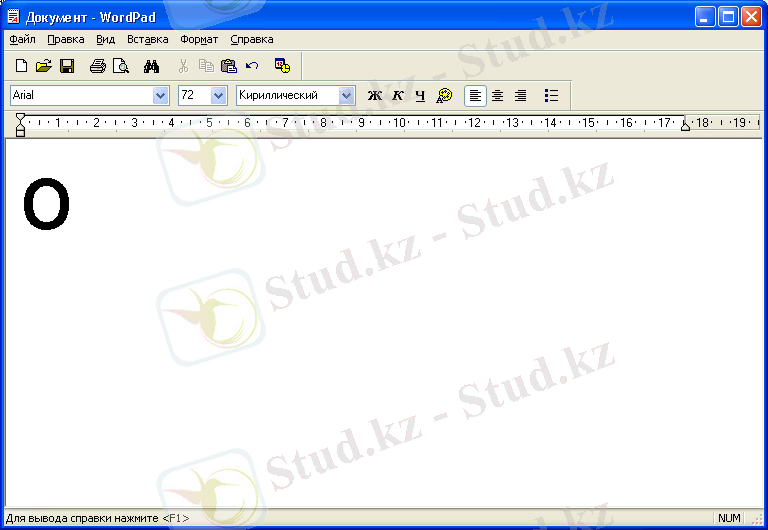Expand the font size 72 dropdown
The height and width of the screenshot is (530, 768).
219,95
